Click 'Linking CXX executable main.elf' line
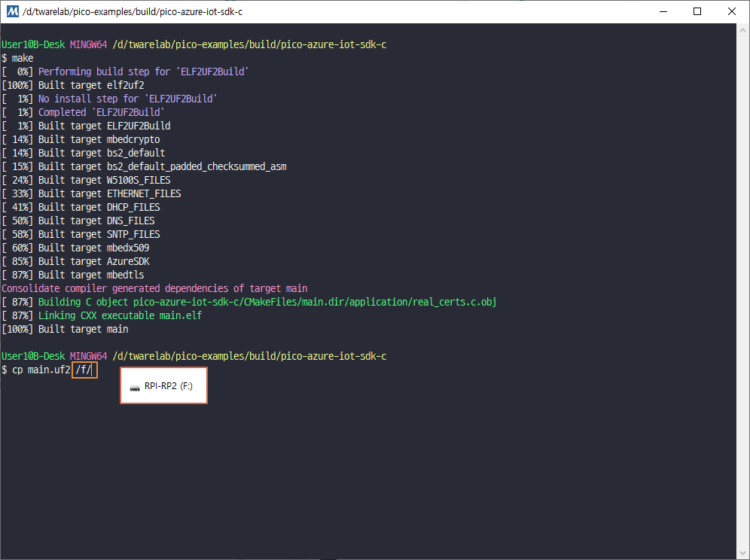The image size is (750, 560). [102, 315]
